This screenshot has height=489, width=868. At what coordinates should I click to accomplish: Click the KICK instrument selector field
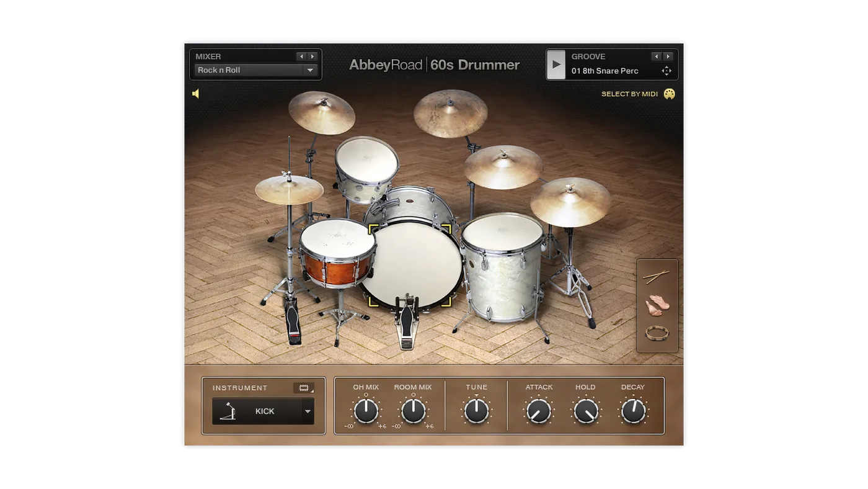click(263, 411)
